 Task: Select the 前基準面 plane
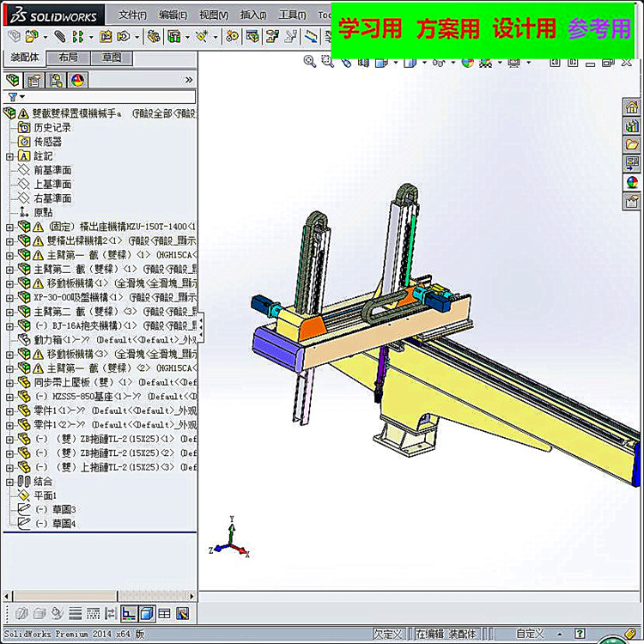(x=45, y=170)
